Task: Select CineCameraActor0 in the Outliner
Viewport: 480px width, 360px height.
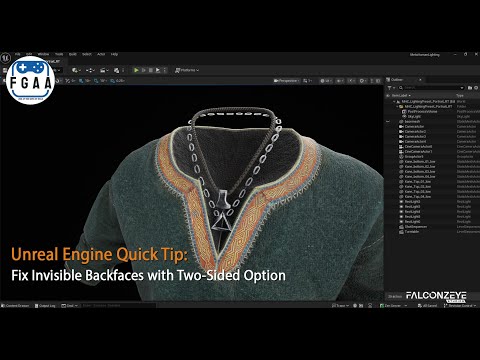Action: [418, 146]
